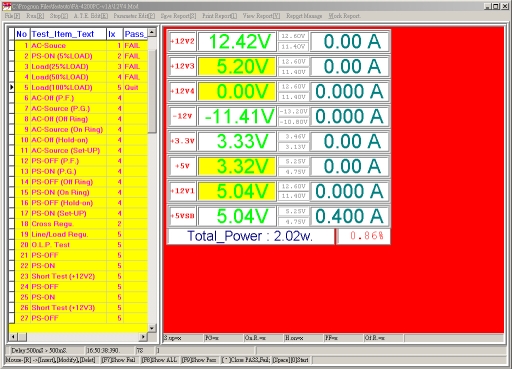Open the Stop menu
Viewport: 512px width, 369px height.
point(59,16)
